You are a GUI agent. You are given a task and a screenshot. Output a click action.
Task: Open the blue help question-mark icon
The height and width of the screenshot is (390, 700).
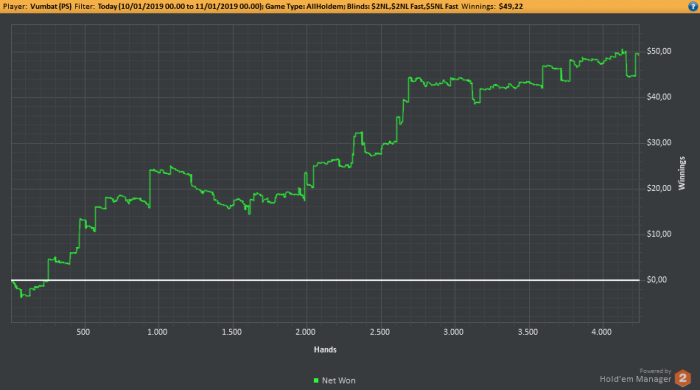click(693, 6)
